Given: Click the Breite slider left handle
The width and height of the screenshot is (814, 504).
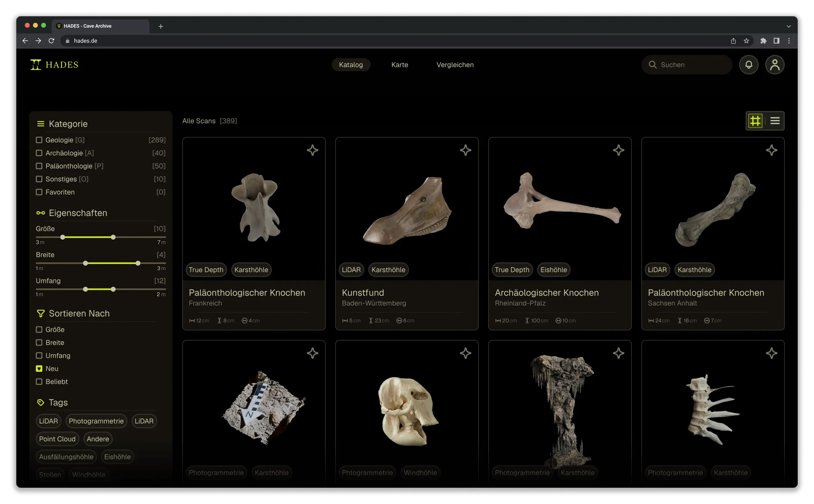Looking at the screenshot, I should point(85,263).
